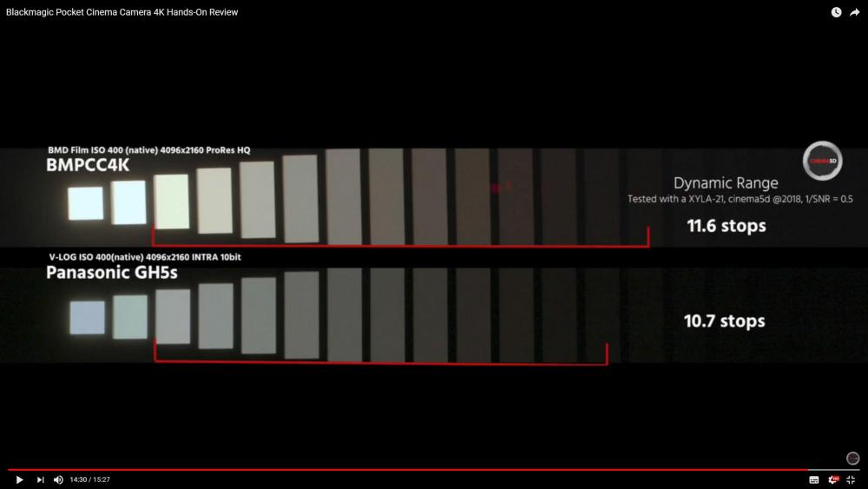
Task: Add video to Watch Later
Action: point(836,12)
